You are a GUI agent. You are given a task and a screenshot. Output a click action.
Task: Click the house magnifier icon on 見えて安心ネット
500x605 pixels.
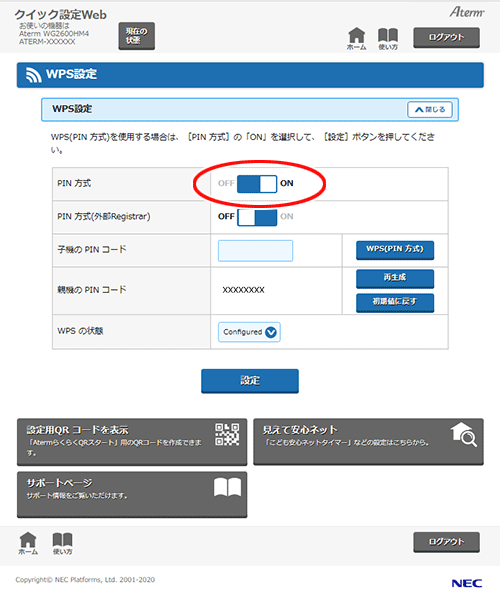tap(464, 434)
